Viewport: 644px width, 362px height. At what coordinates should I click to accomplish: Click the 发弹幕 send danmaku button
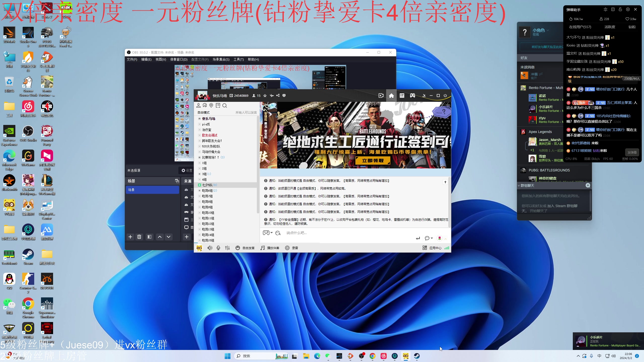(632, 152)
